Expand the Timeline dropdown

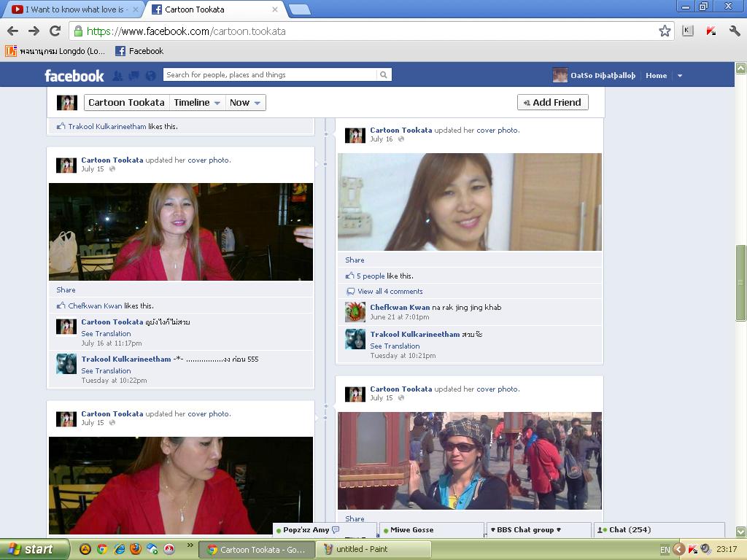tap(197, 102)
